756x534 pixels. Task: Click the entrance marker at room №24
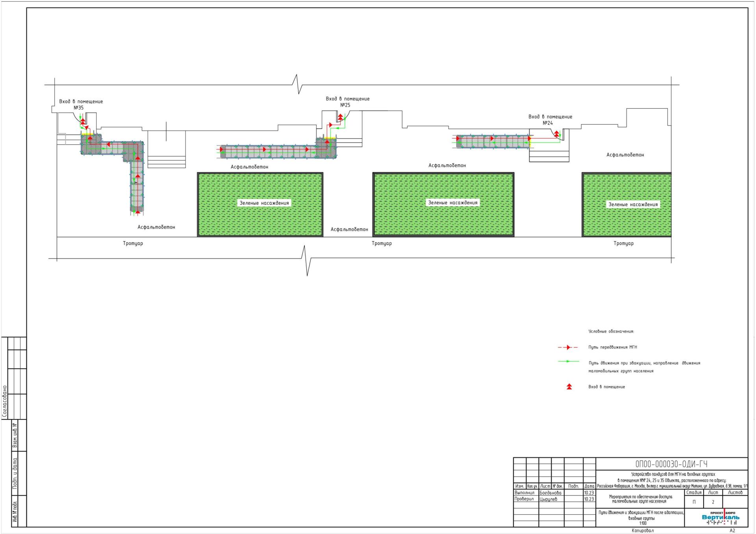click(x=556, y=134)
